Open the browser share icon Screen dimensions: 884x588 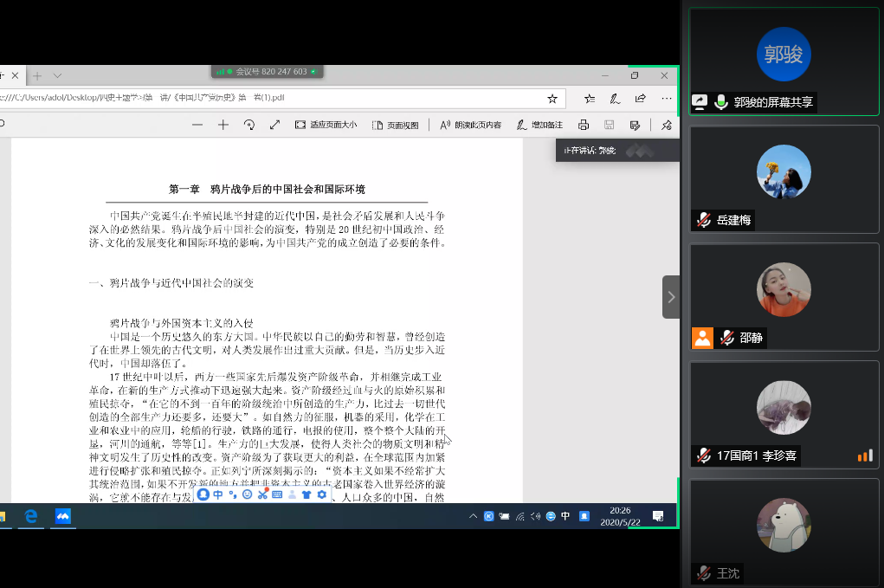[x=641, y=99]
